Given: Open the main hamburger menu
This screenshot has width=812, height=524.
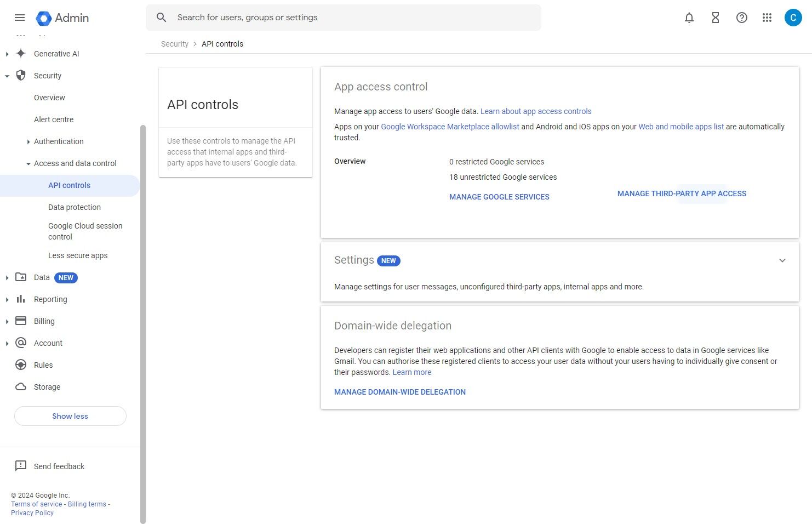Looking at the screenshot, I should click(x=20, y=18).
